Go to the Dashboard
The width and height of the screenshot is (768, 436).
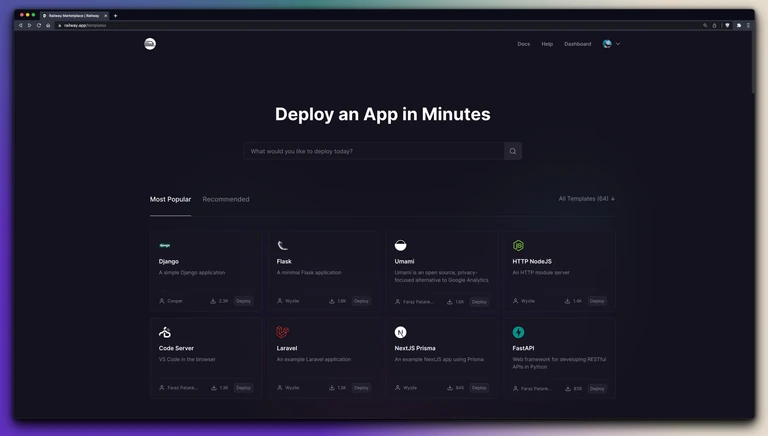click(x=577, y=44)
